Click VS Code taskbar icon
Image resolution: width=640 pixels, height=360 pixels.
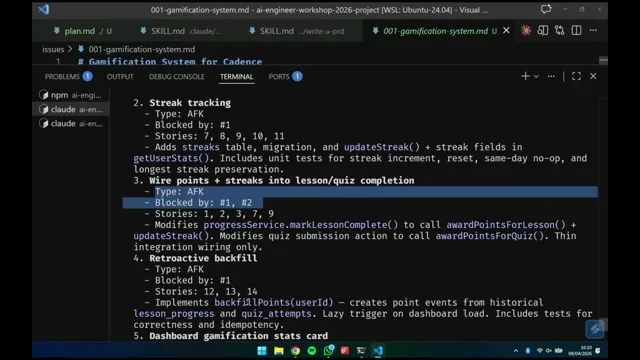pyautogui.click(x=378, y=351)
